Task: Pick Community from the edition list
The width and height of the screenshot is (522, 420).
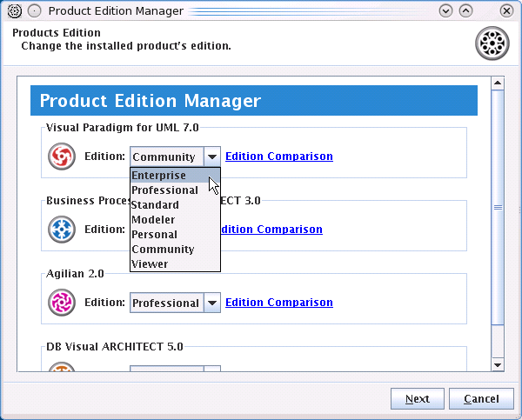Action: pyautogui.click(x=175, y=249)
